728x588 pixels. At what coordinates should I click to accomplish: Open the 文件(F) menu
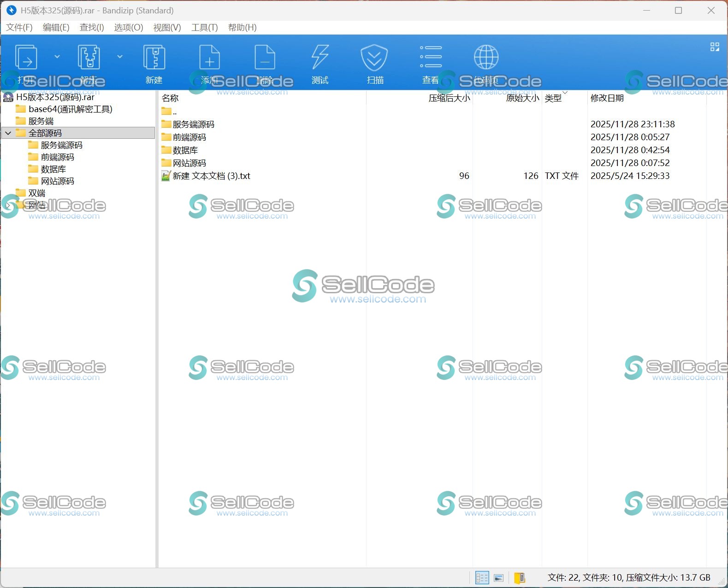pos(19,28)
